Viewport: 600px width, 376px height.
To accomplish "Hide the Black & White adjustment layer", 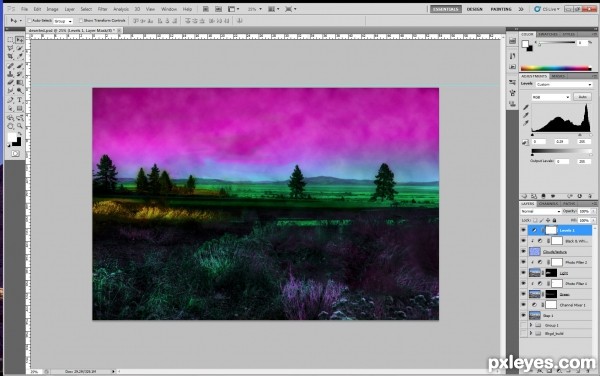I will [523, 241].
